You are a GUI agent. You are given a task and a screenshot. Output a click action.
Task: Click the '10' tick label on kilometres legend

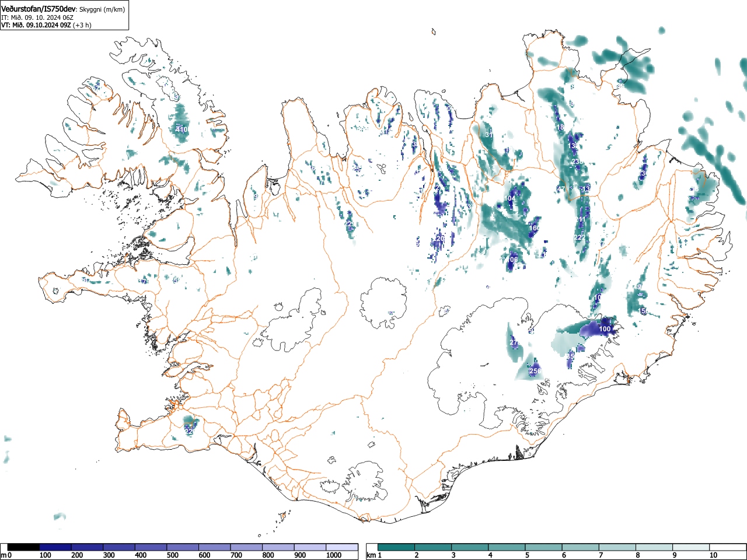(713, 555)
